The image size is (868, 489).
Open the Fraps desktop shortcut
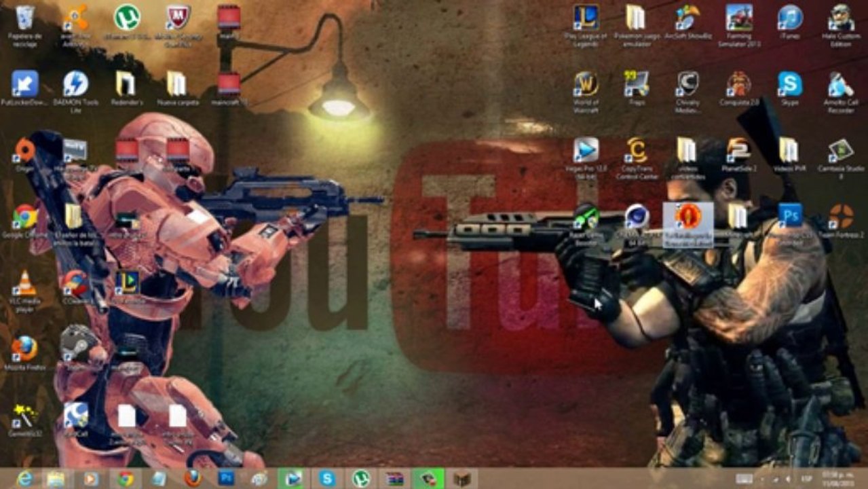(x=636, y=88)
